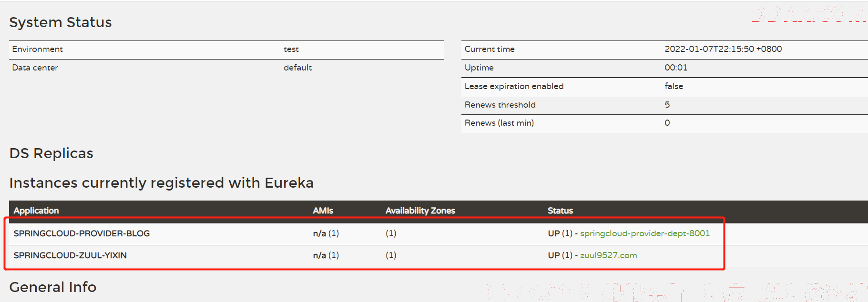Click the Uptime value 00:01
Viewport: 868px width, 302px height.
(676, 68)
